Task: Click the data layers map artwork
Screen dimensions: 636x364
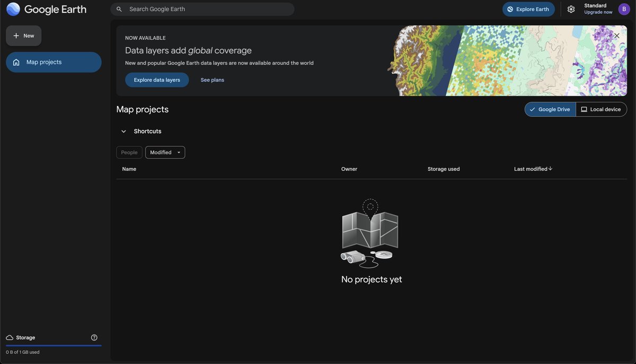Action: click(507, 60)
